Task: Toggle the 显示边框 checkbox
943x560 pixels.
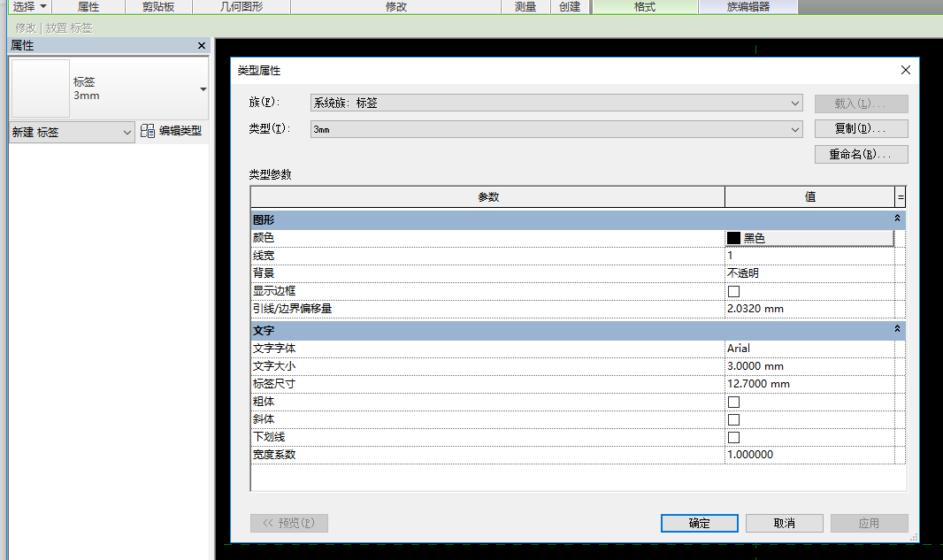Action: pyautogui.click(x=733, y=291)
